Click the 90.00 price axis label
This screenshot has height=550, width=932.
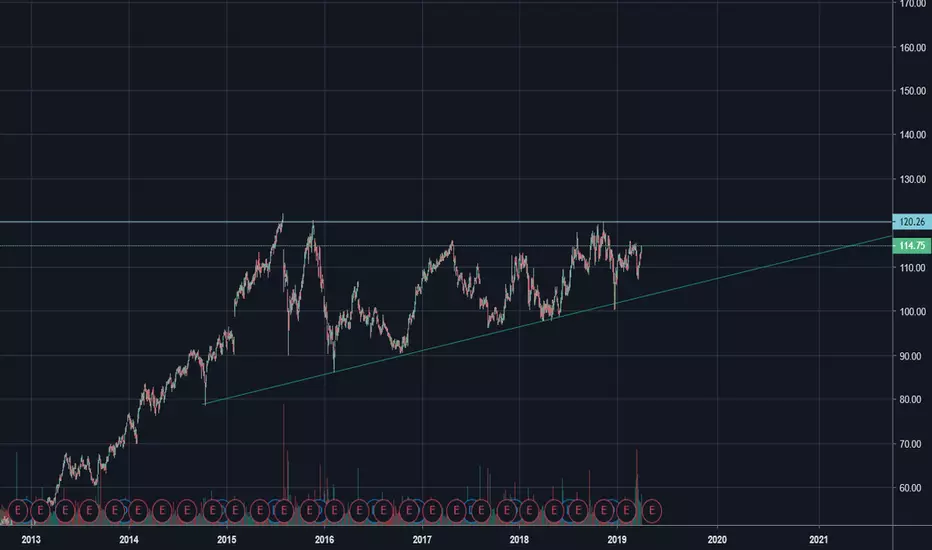point(910,356)
